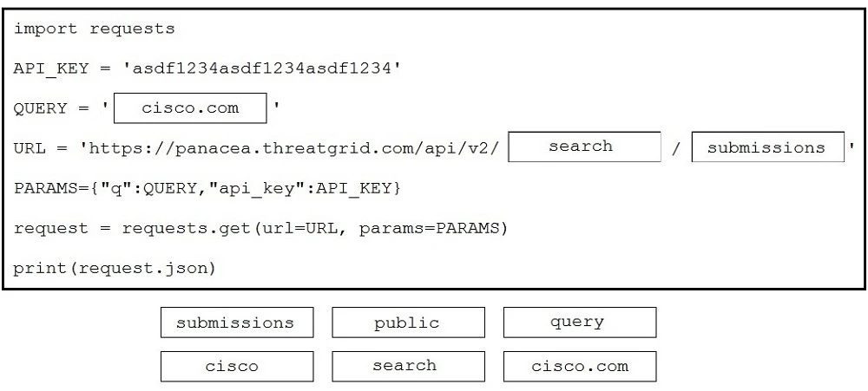The image size is (868, 391).
Task: Click the "import requests" code line
Action: coord(94,29)
